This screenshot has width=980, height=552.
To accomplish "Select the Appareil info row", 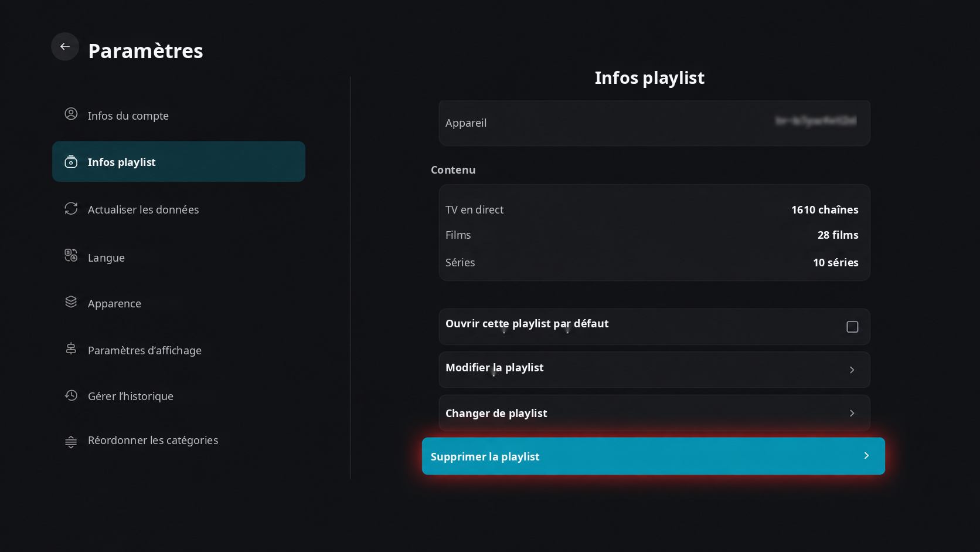I will pos(654,123).
